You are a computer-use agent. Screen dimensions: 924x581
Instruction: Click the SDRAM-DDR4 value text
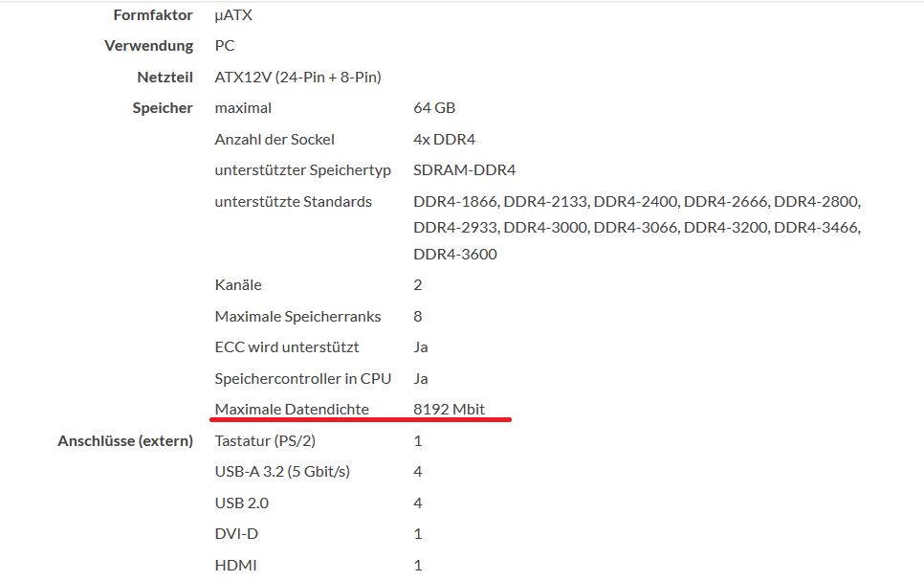pos(464,170)
